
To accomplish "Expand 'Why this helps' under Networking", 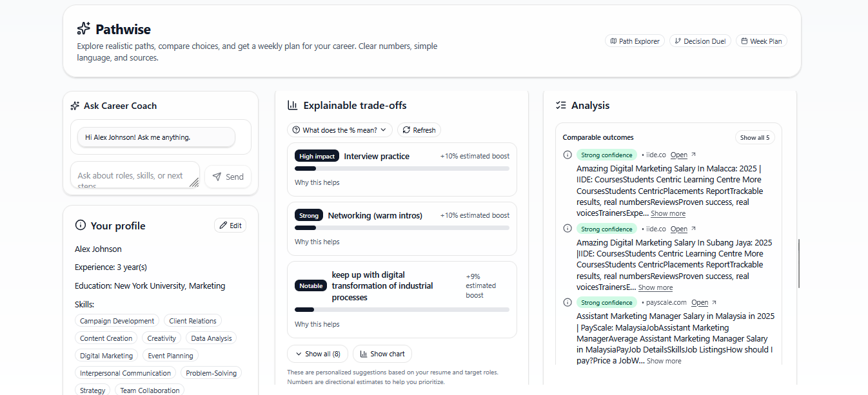I will (x=317, y=242).
